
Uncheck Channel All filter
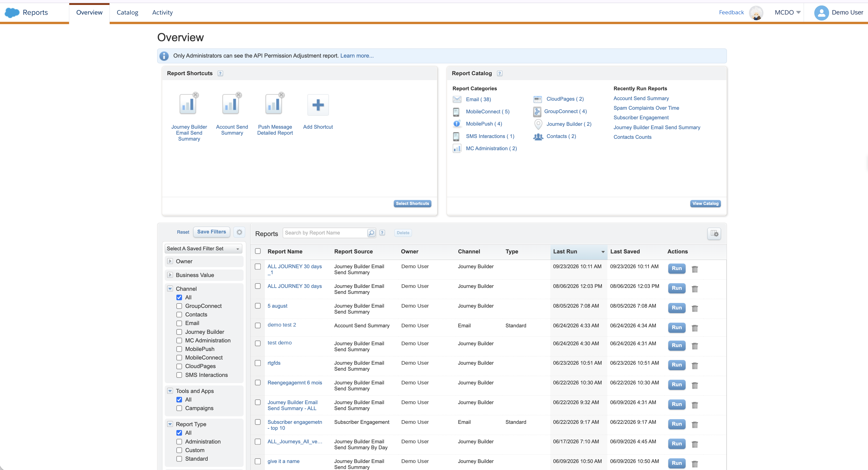click(179, 298)
